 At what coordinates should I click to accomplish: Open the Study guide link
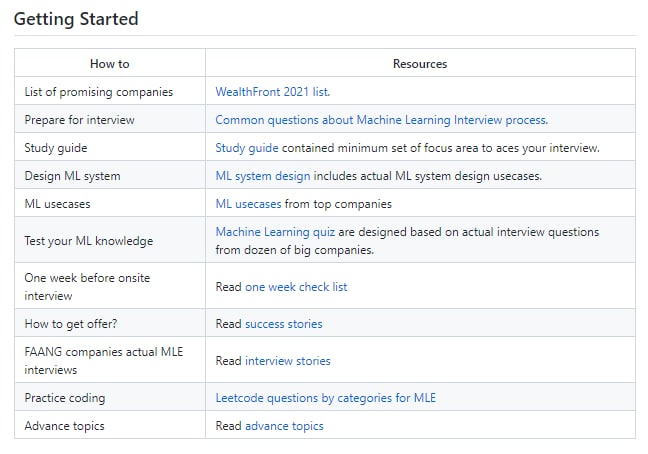tap(246, 147)
